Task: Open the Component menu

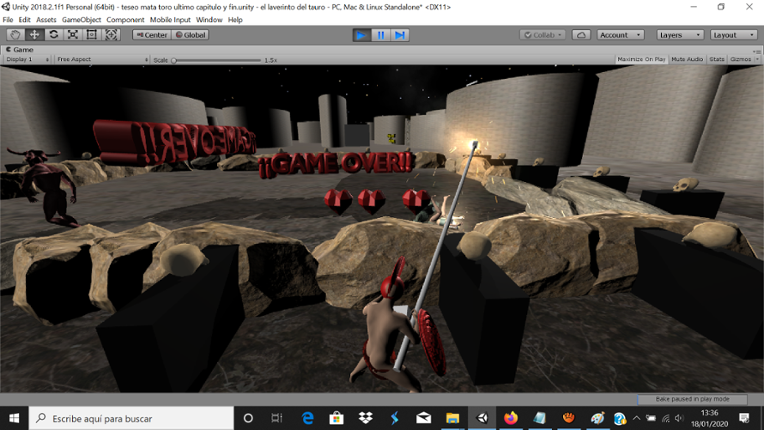Action: click(125, 20)
